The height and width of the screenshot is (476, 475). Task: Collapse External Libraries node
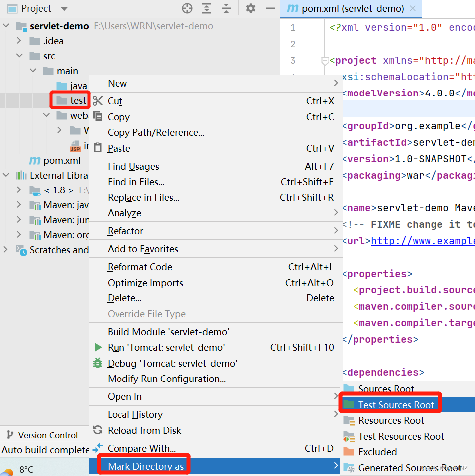pos(6,175)
